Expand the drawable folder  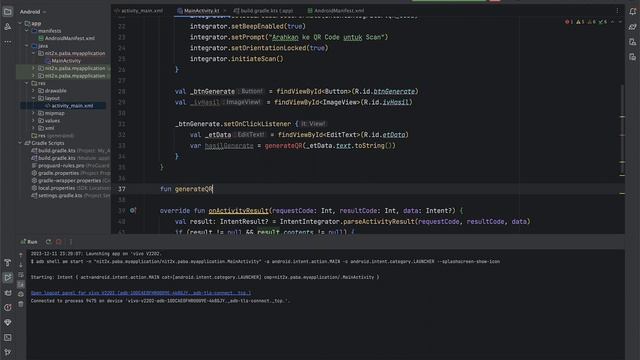[x=33, y=91]
